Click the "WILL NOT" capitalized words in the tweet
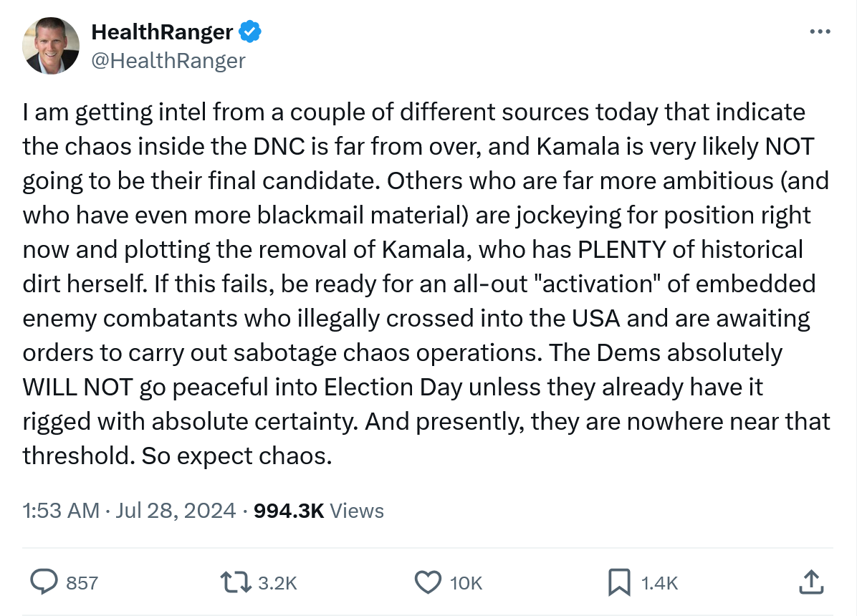857x616 pixels. coord(77,388)
